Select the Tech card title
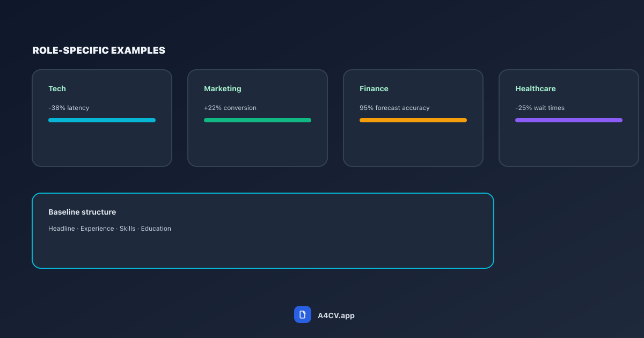The width and height of the screenshot is (644, 338). (x=57, y=89)
